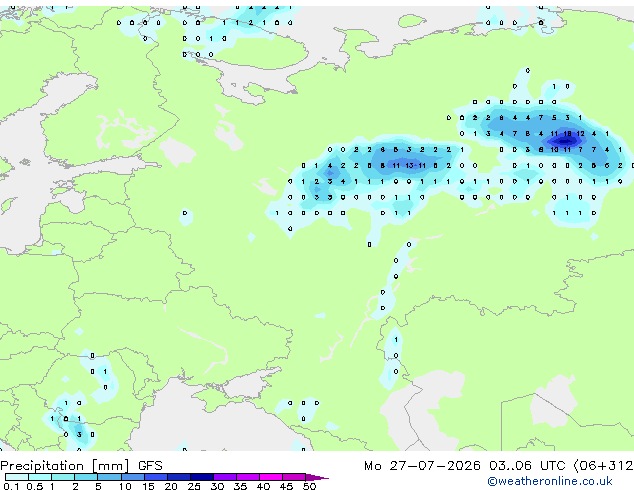The height and width of the screenshot is (490, 634).
Task: Click the 30–35 mm purple legend swatch
Action: point(224,477)
